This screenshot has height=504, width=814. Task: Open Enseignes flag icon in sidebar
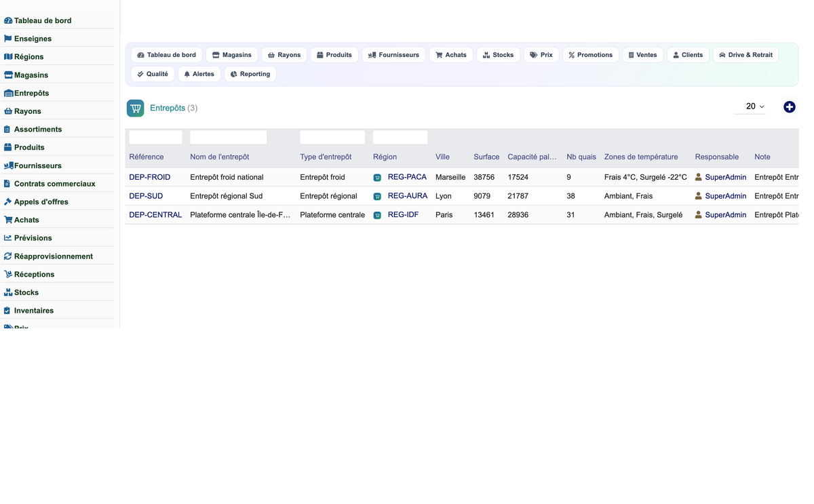coord(8,39)
